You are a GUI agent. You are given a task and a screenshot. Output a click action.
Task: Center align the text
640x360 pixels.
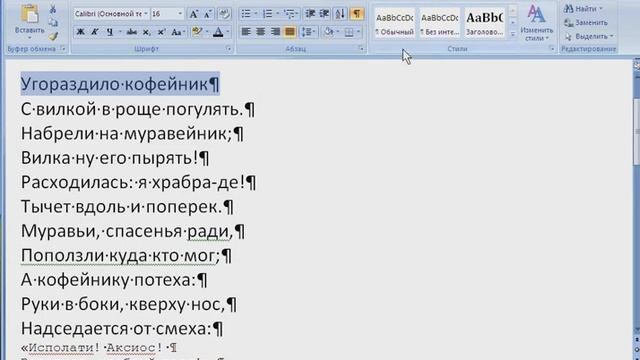260,32
